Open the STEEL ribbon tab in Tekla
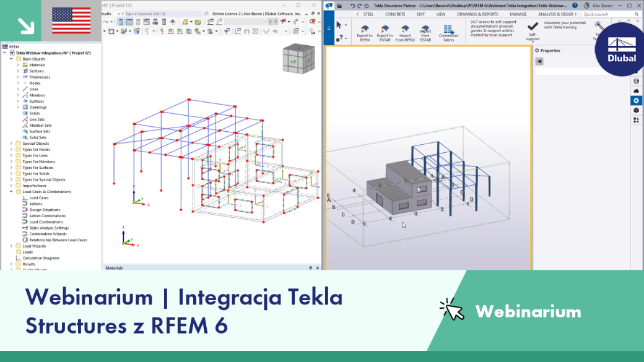644x362 pixels. tap(368, 14)
